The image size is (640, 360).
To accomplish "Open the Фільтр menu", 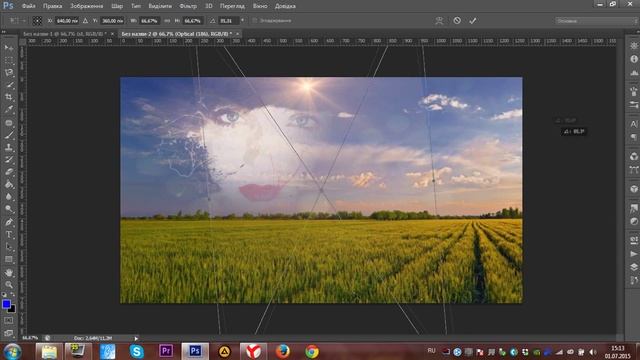I will click(188, 6).
